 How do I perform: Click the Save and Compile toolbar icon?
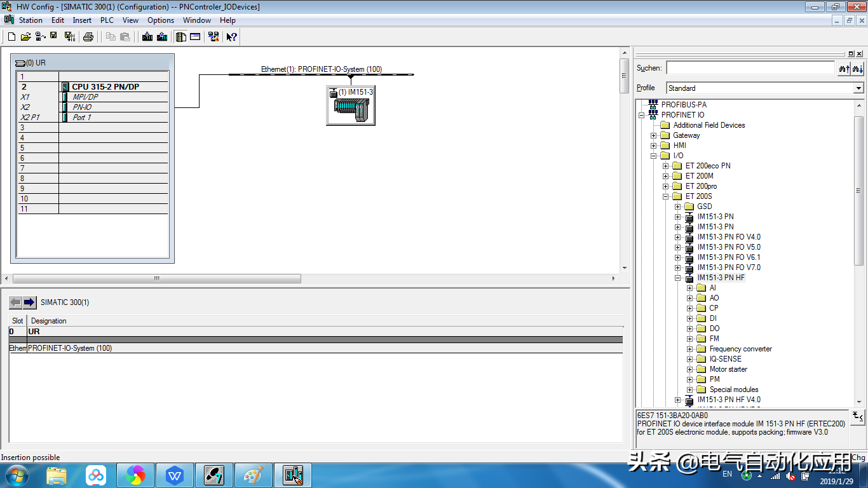click(69, 37)
